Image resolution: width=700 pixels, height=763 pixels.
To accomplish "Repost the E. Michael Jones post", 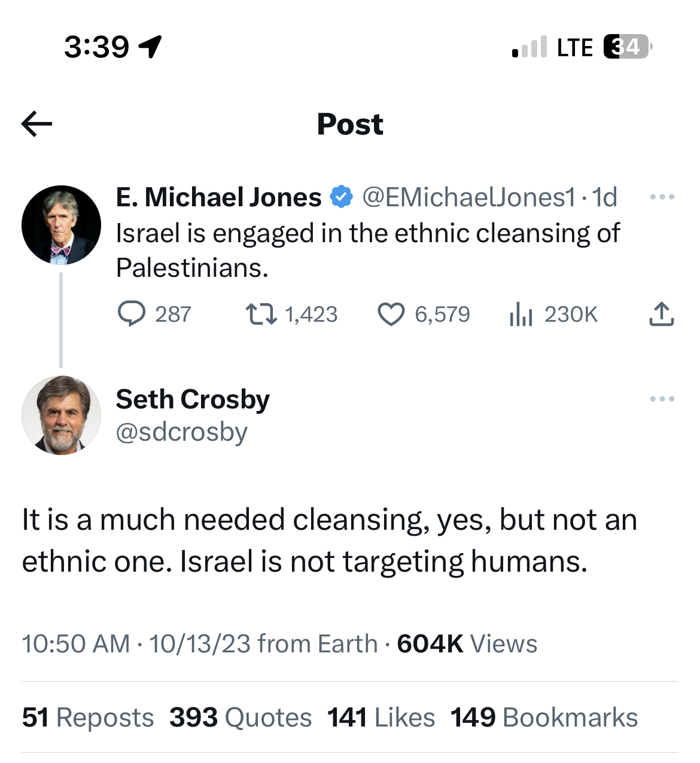I will (x=261, y=314).
